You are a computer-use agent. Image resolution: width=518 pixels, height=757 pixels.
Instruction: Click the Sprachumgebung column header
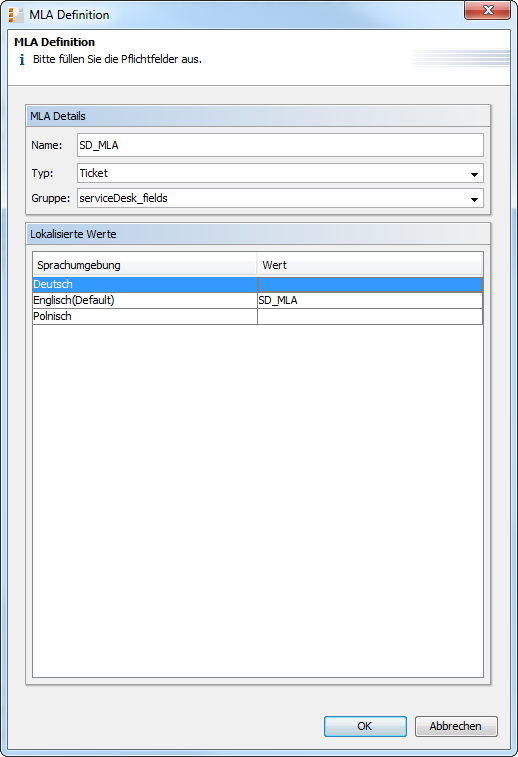(x=145, y=265)
